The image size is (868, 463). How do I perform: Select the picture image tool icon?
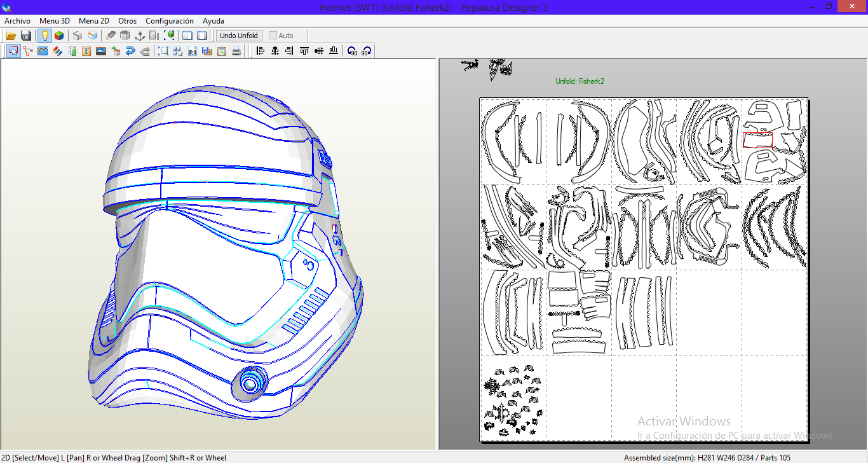pos(101,52)
